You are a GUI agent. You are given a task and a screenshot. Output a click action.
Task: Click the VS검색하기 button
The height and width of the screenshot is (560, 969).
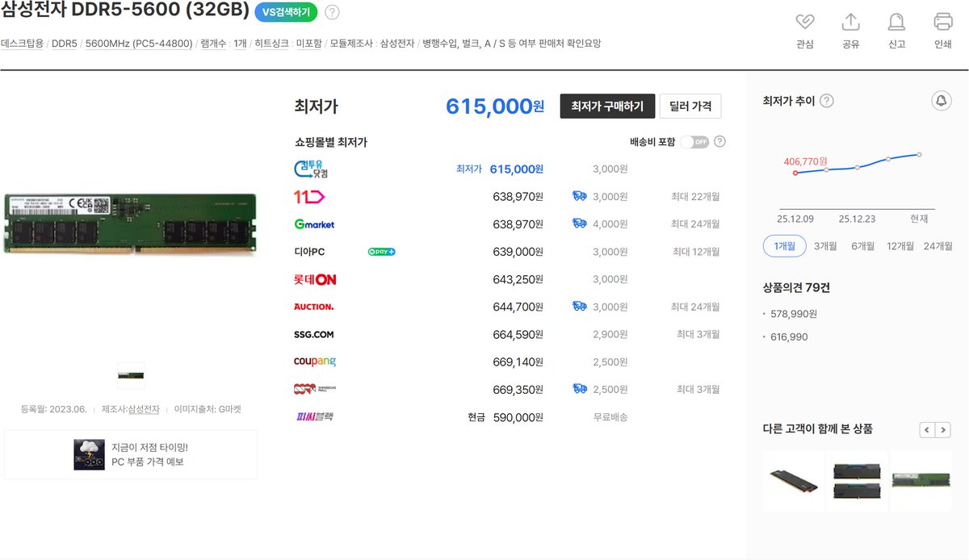(x=287, y=12)
